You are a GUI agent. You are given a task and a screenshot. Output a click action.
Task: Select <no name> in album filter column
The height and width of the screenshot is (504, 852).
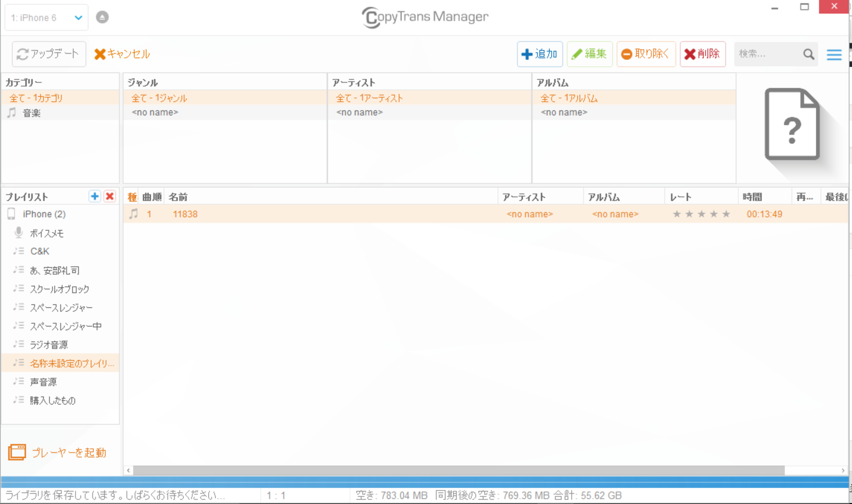pos(634,112)
